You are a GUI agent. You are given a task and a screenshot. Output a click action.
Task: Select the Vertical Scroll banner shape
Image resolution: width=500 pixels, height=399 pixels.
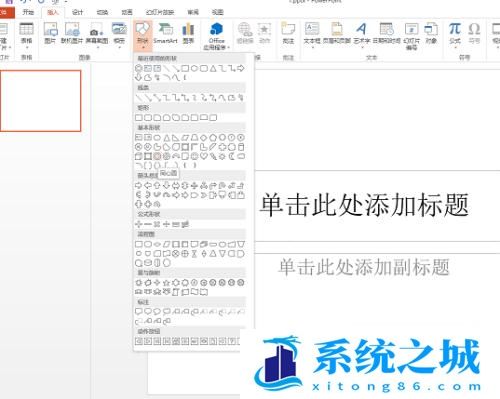176,292
